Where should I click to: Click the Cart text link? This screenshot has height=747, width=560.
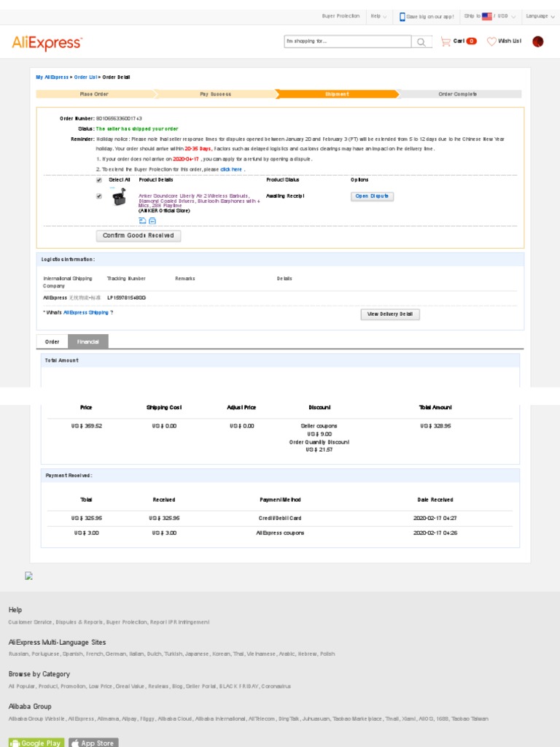459,41
